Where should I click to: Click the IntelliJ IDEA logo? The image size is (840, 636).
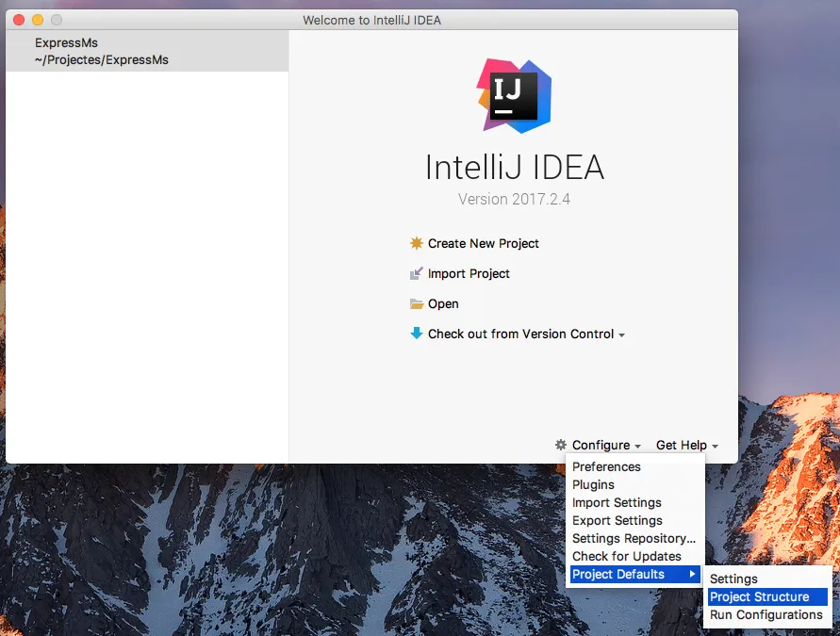point(514,94)
